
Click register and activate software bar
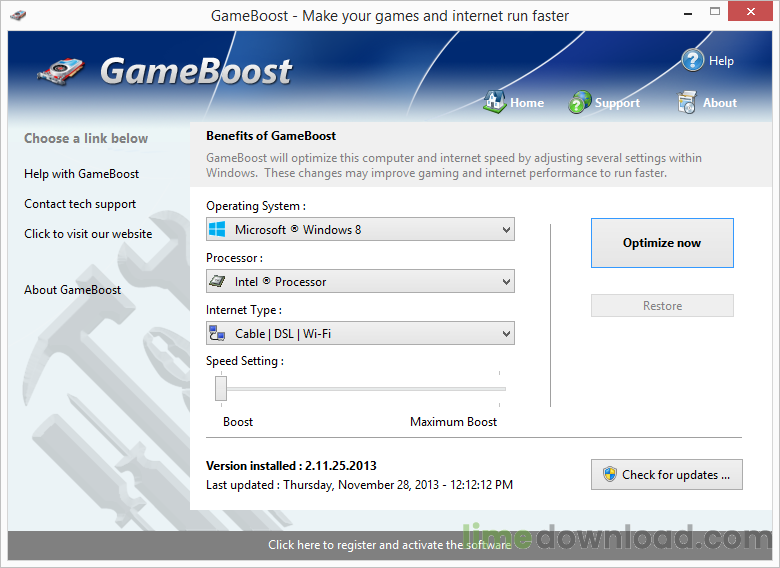[x=390, y=545]
